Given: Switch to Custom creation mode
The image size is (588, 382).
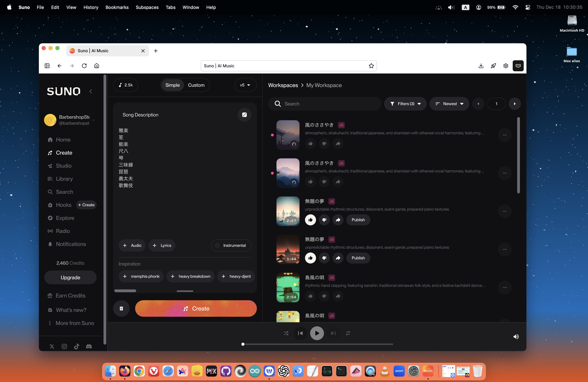Looking at the screenshot, I should (196, 85).
